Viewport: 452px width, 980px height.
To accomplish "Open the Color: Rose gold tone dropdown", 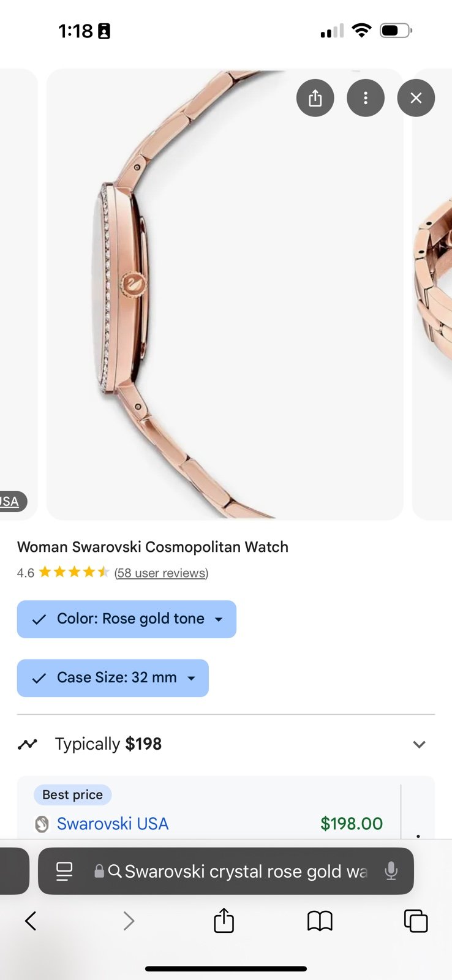I will 127,619.
